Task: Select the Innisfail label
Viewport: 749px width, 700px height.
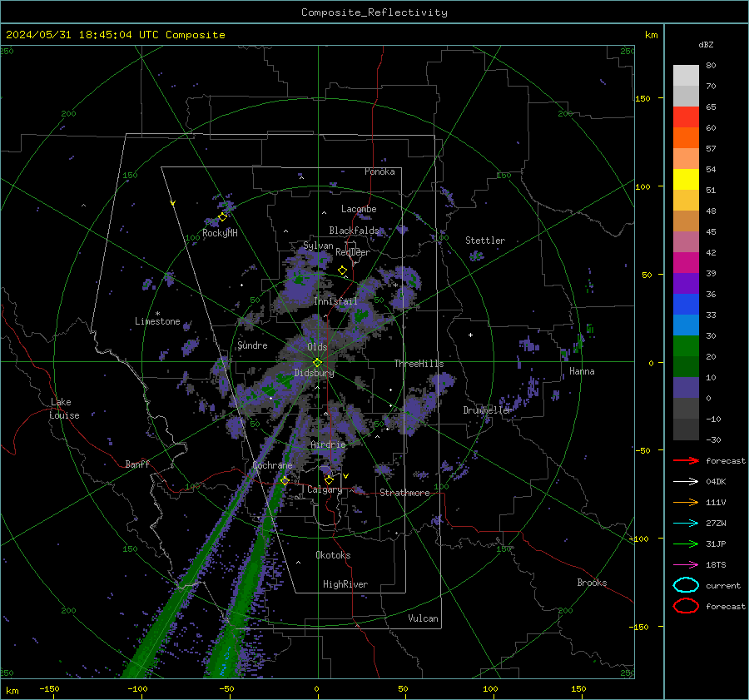Action: (335, 301)
